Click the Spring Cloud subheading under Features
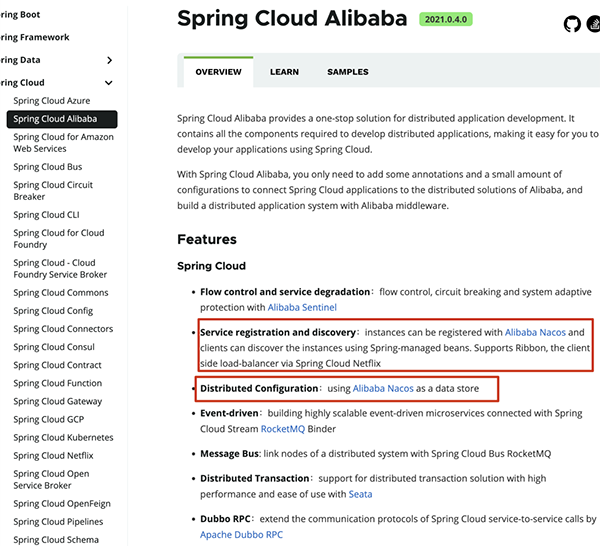Screen dimensions: 600x546 (211, 266)
